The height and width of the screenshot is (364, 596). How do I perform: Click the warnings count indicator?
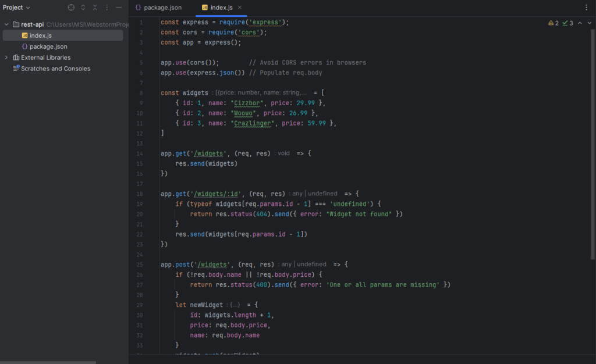(553, 23)
